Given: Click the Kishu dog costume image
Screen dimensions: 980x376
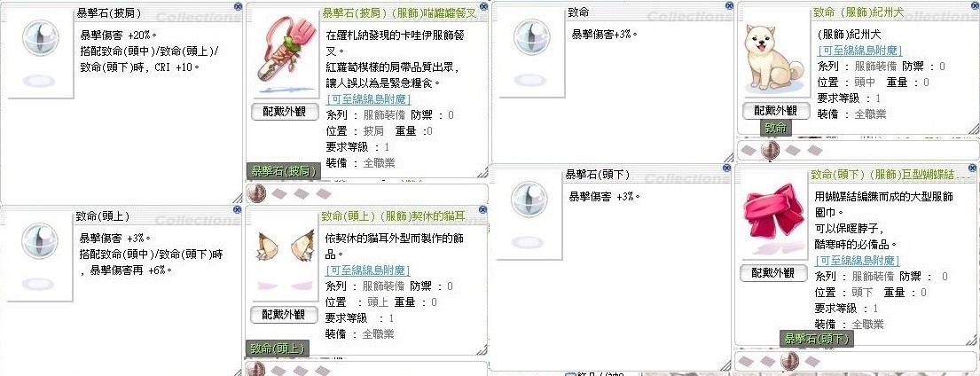Looking at the screenshot, I should [x=770, y=59].
